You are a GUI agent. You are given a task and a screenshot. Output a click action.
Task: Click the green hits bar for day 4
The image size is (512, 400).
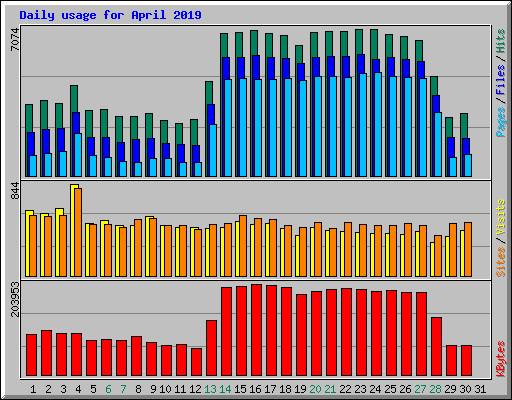74,99
